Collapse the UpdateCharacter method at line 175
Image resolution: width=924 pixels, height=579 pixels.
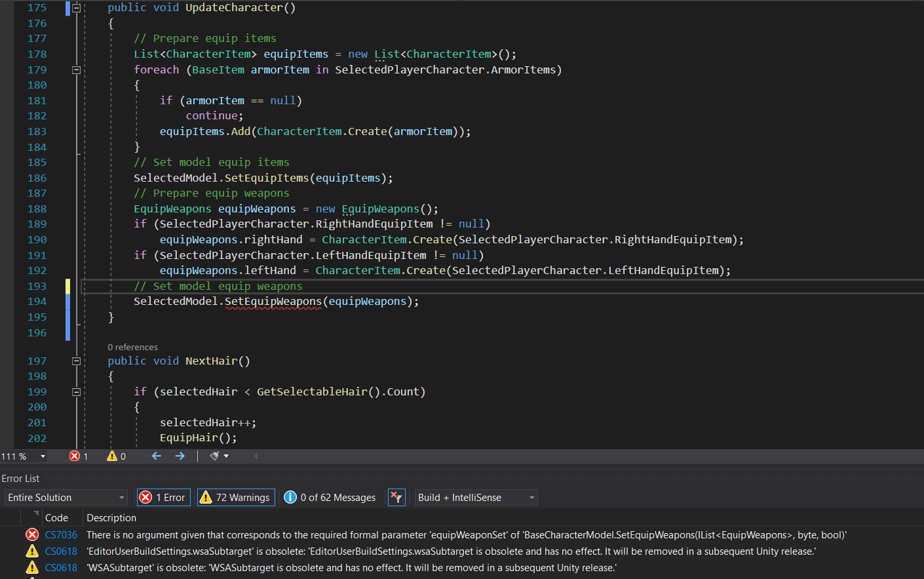76,7
